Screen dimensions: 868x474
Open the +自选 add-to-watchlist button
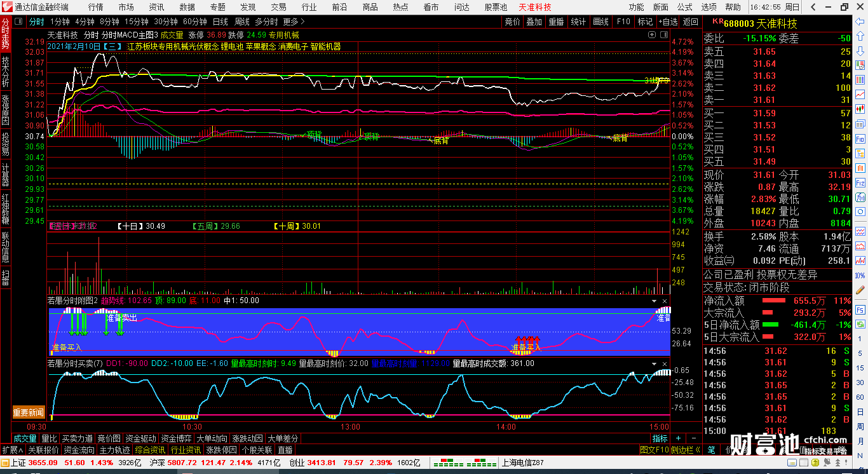[668, 22]
